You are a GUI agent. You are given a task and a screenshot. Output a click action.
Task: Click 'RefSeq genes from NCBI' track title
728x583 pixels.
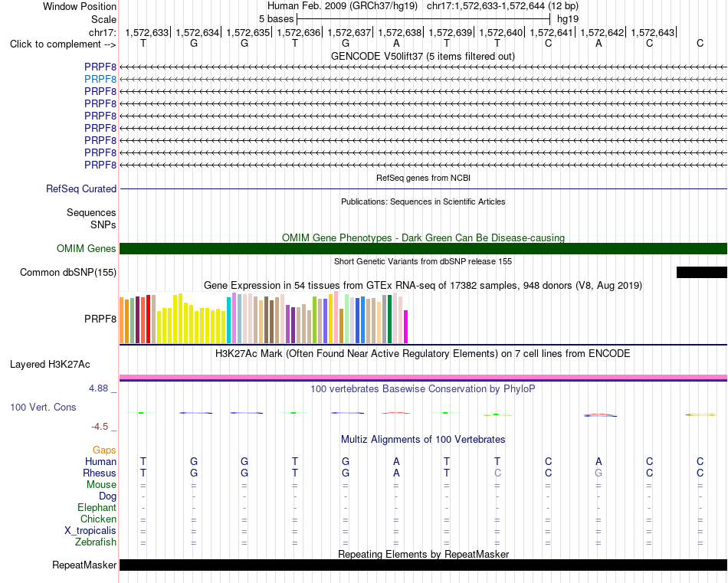(424, 178)
